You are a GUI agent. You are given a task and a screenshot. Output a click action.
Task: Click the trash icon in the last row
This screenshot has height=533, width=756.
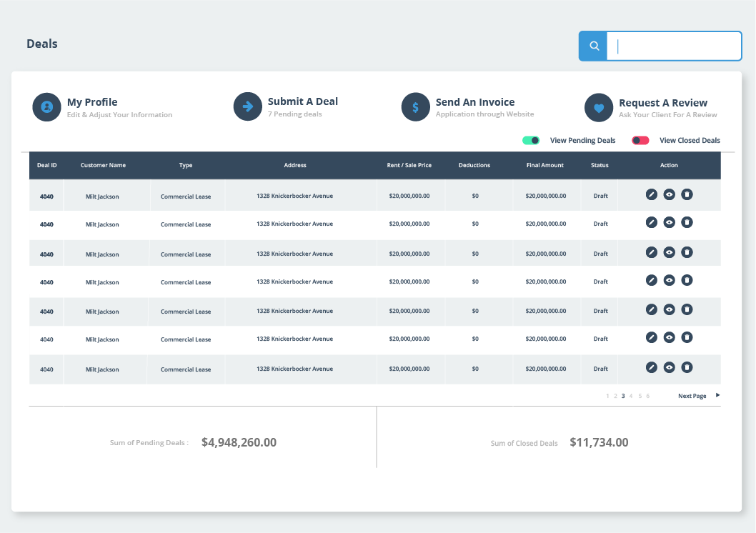tap(687, 367)
